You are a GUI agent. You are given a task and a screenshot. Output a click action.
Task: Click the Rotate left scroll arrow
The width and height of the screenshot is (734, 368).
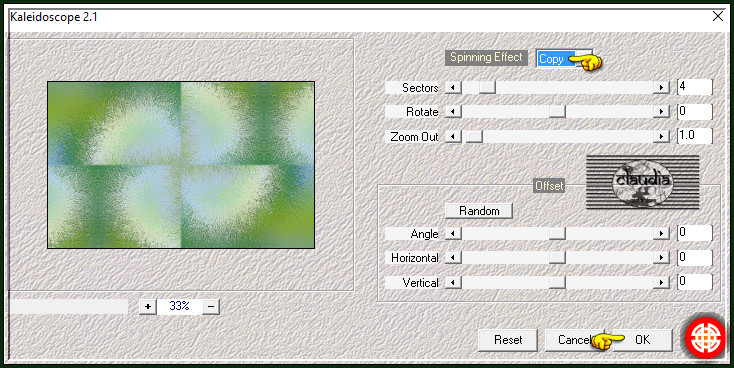pos(453,111)
